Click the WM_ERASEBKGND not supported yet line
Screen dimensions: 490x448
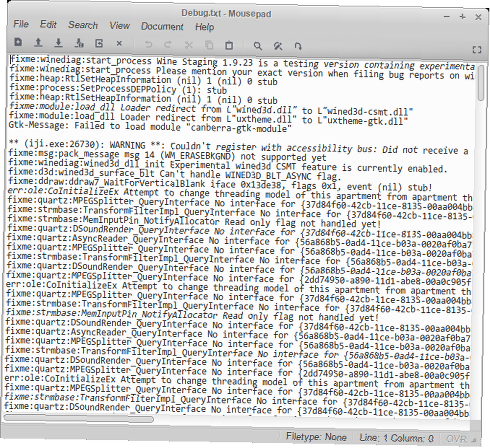pos(167,156)
